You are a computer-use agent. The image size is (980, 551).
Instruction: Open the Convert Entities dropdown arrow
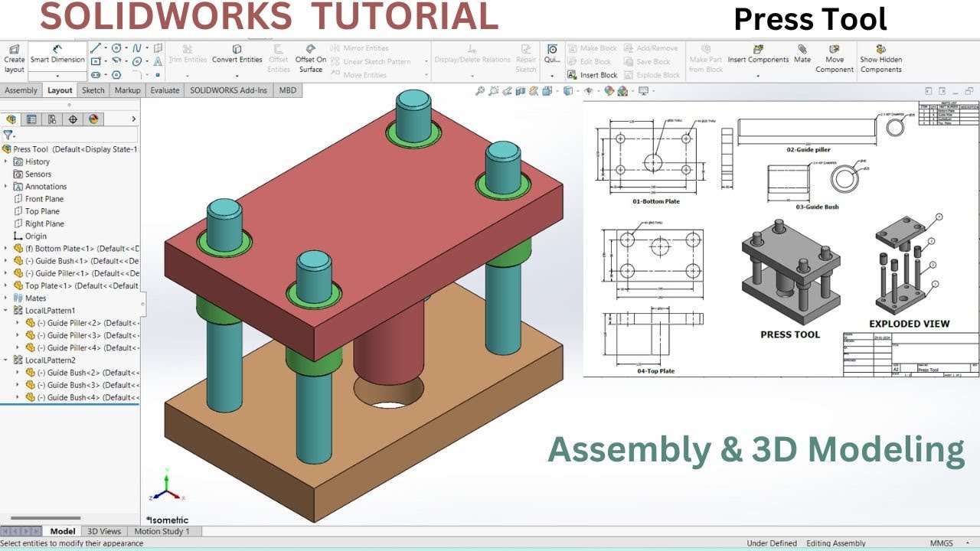(237, 75)
